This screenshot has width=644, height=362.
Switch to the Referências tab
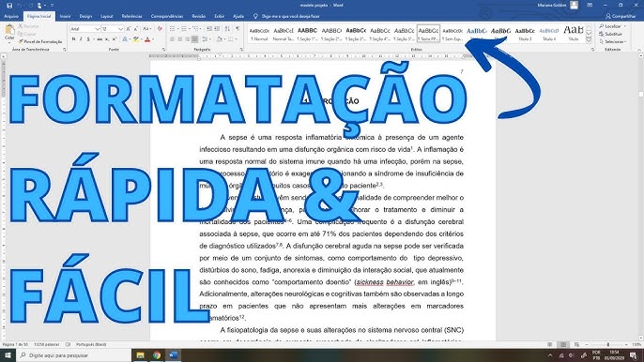(x=131, y=16)
